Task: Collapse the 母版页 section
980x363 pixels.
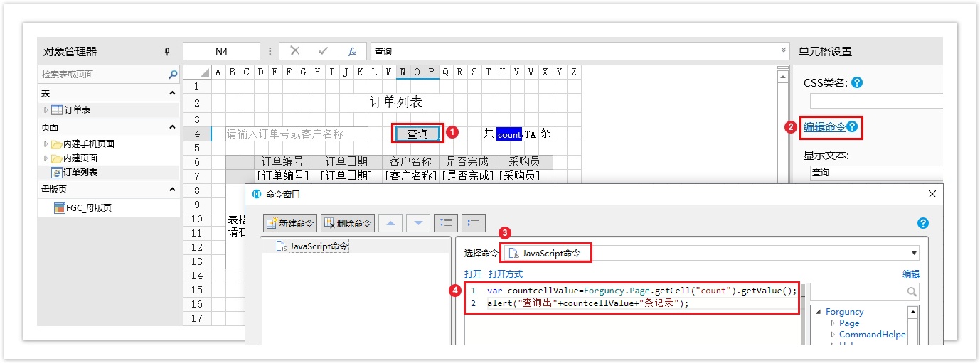Action: click(x=172, y=190)
